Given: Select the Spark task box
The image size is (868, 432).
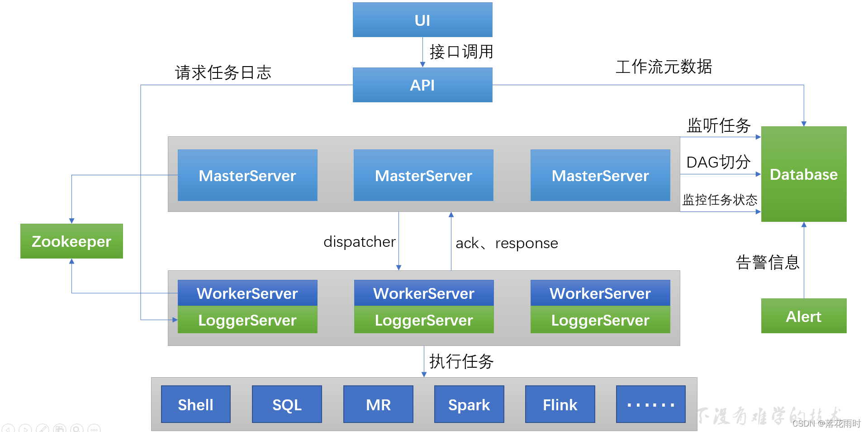Looking at the screenshot, I should (469, 404).
